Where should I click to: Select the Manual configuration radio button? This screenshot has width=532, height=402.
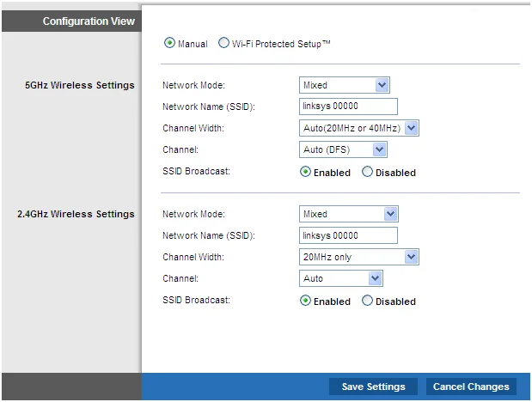(x=169, y=43)
